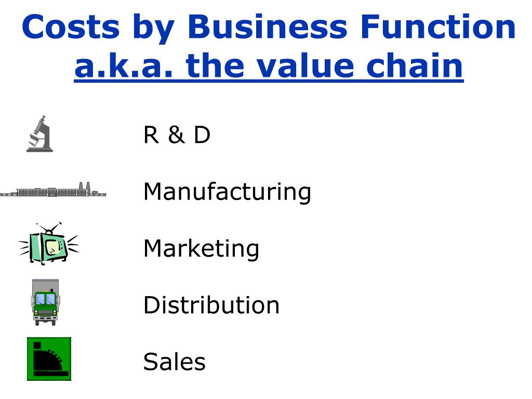This screenshot has height=399, width=532.
Task: Select the R & D label
Action: tap(177, 135)
